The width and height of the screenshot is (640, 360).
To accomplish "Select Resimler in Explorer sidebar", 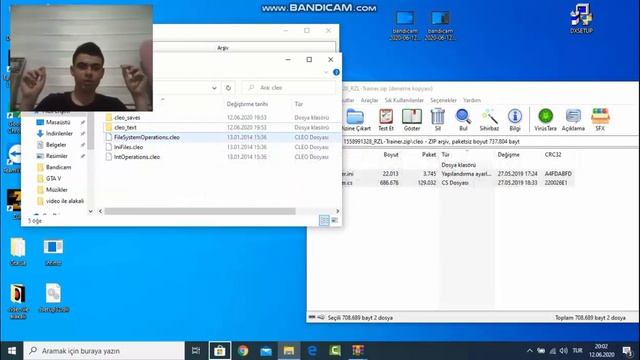I will tap(57, 156).
